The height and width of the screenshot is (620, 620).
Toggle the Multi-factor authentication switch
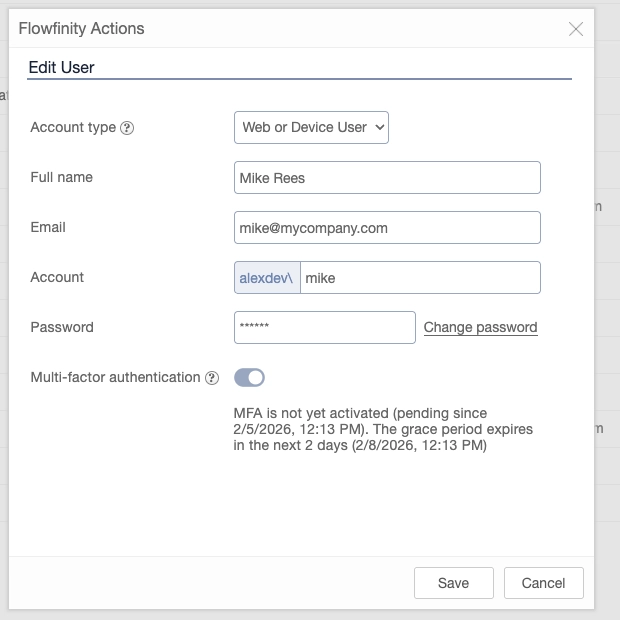(x=249, y=377)
